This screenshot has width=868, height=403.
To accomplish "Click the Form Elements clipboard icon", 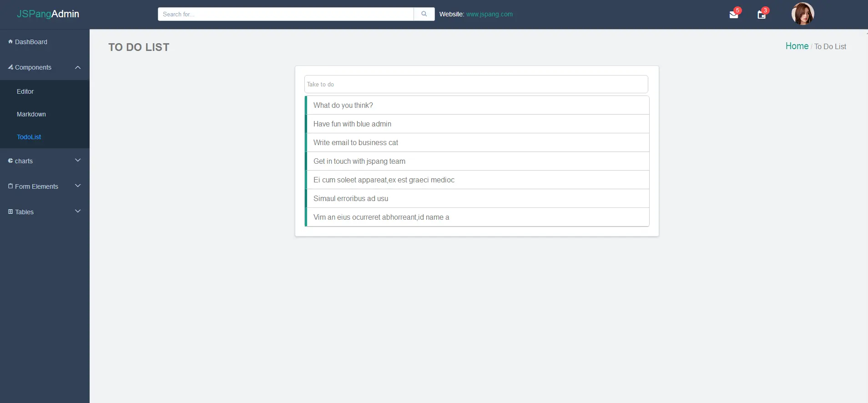I will (x=10, y=186).
